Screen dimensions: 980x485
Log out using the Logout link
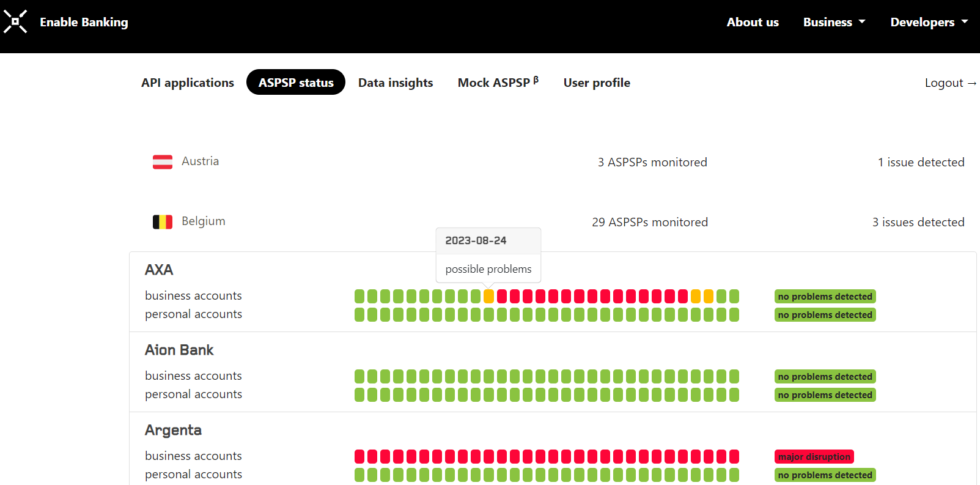pyautogui.click(x=951, y=83)
